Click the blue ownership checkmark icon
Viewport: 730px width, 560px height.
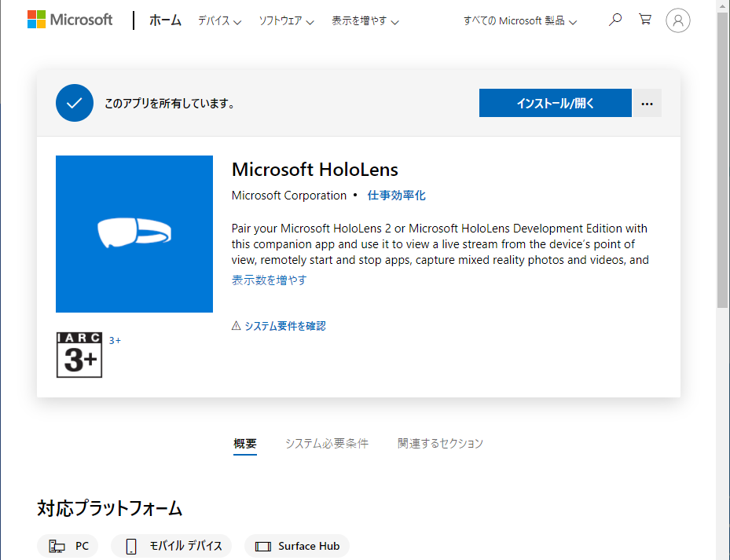tap(75, 103)
